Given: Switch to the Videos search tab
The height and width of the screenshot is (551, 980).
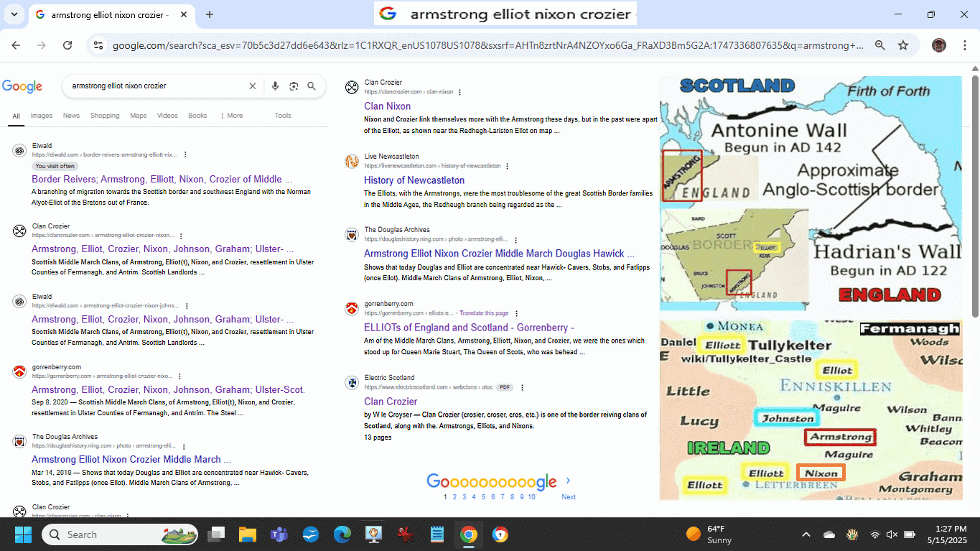Looking at the screenshot, I should click(167, 116).
